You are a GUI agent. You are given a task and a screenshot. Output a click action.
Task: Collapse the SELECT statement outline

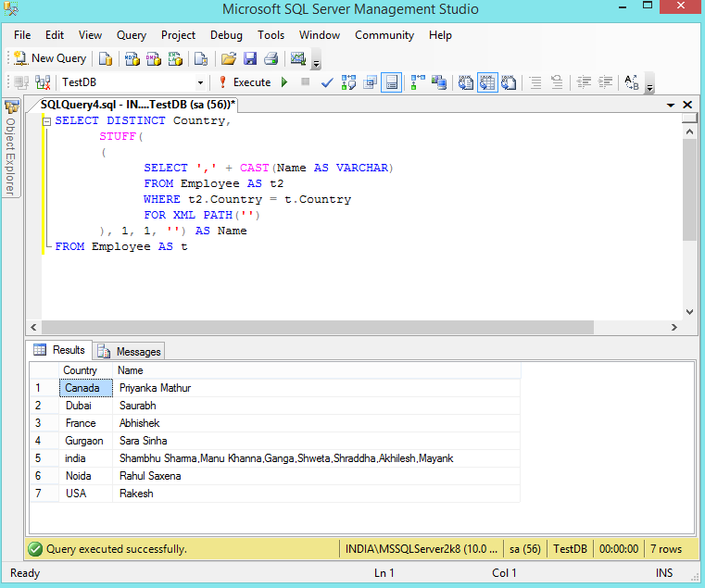coord(45,121)
